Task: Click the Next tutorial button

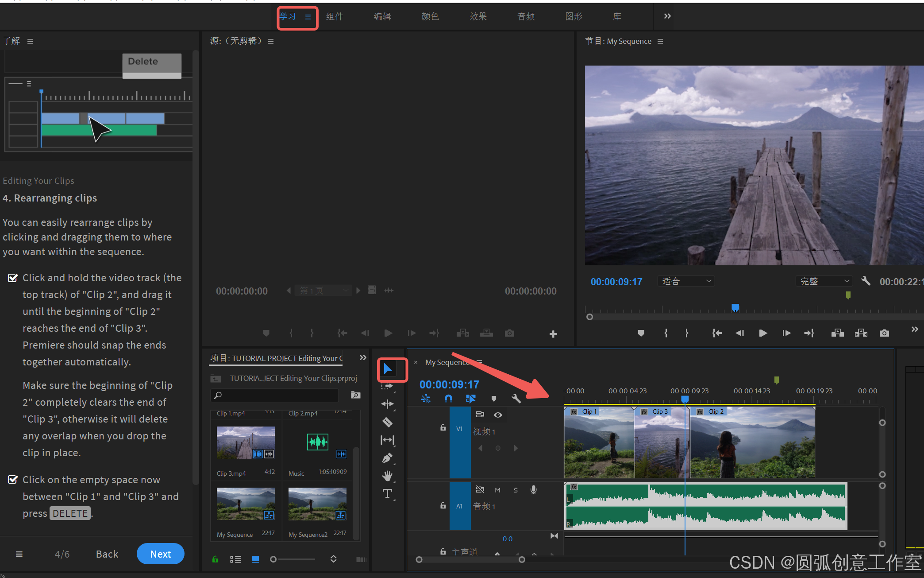Action: coord(160,554)
